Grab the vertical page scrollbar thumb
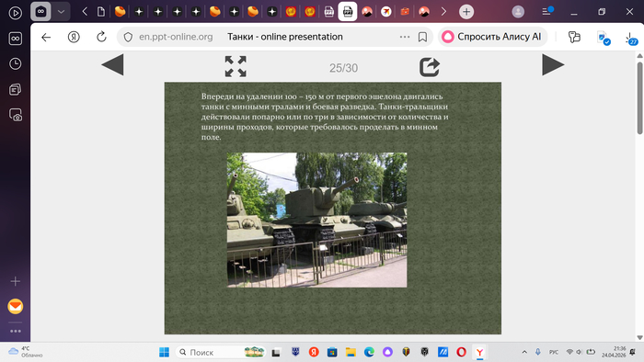The image size is (644, 362). tap(640, 98)
